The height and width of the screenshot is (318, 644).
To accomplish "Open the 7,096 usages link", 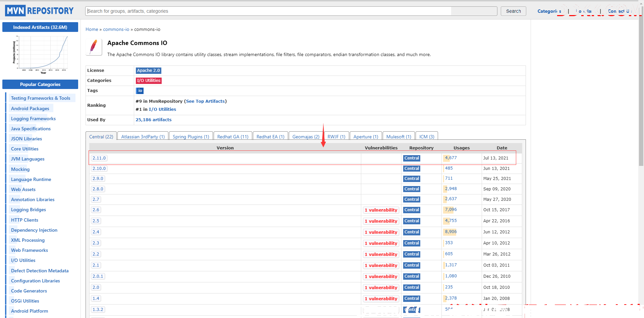I will [451, 209].
